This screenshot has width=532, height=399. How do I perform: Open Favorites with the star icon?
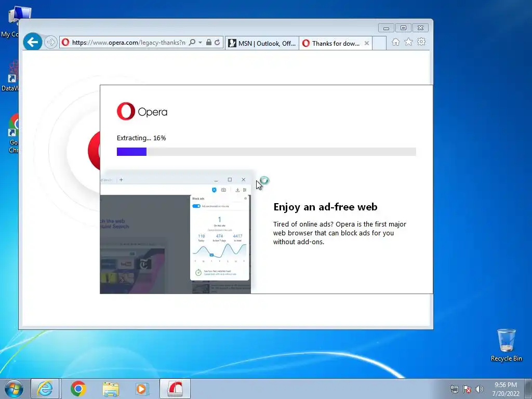tap(408, 42)
